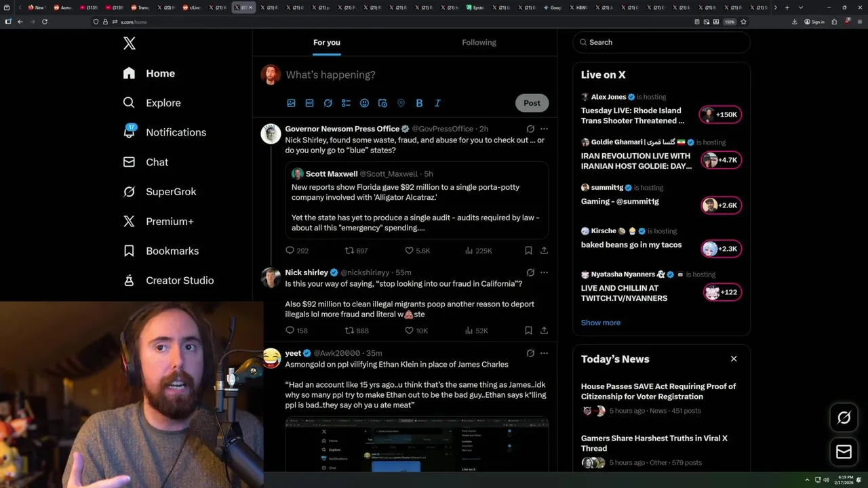Image resolution: width=868 pixels, height=488 pixels.
Task: Open a new browser tab with plus
Action: [x=787, y=7]
